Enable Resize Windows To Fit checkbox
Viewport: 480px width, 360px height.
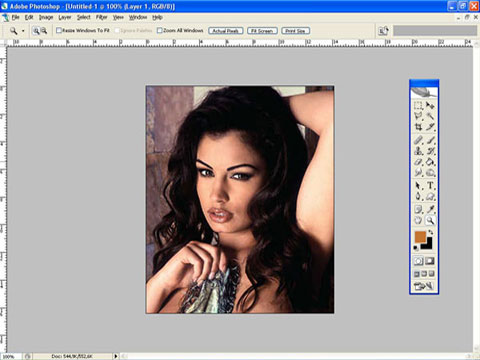click(59, 30)
